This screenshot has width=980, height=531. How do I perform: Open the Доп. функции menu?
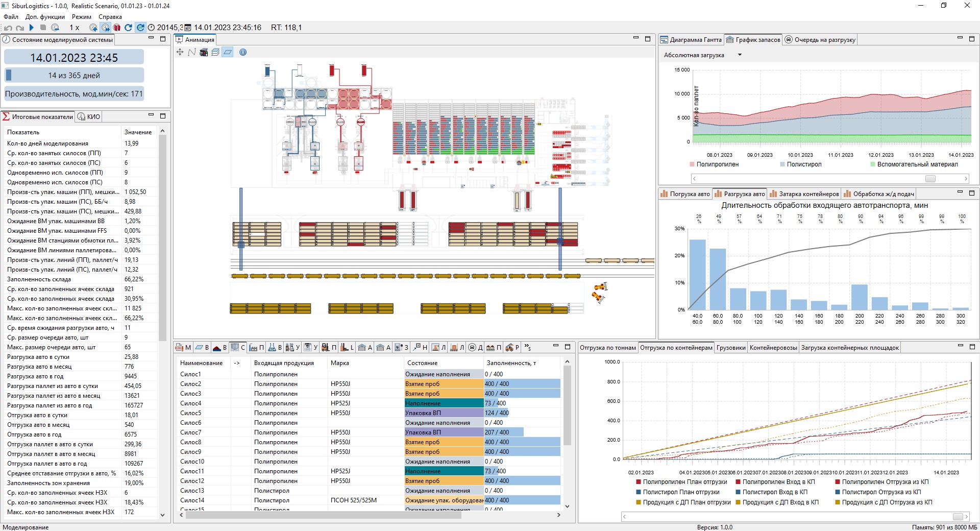[45, 17]
